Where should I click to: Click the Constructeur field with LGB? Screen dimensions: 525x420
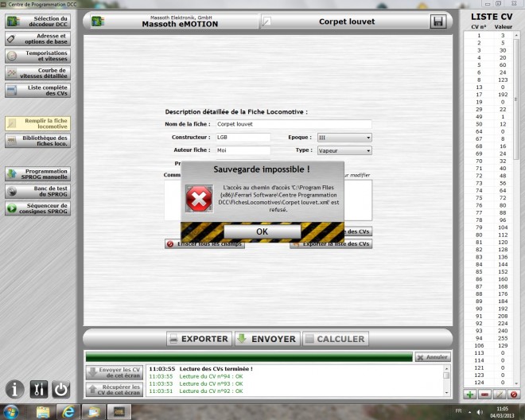243,138
